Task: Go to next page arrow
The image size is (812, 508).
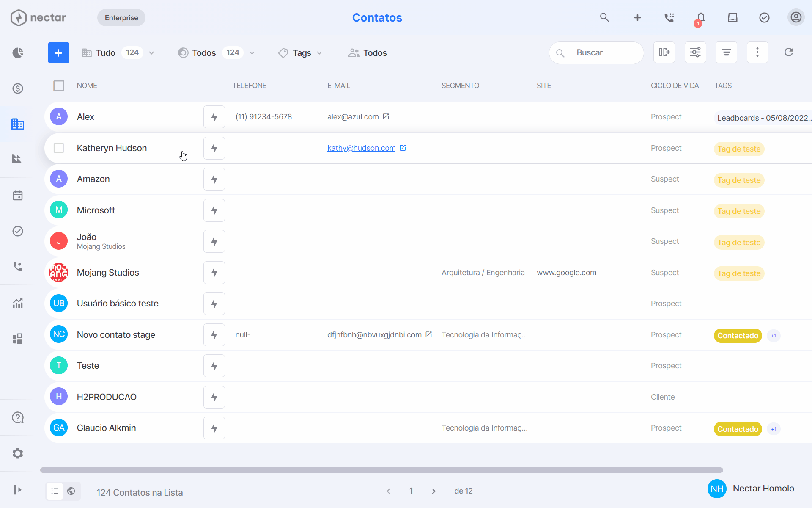Action: point(433,491)
